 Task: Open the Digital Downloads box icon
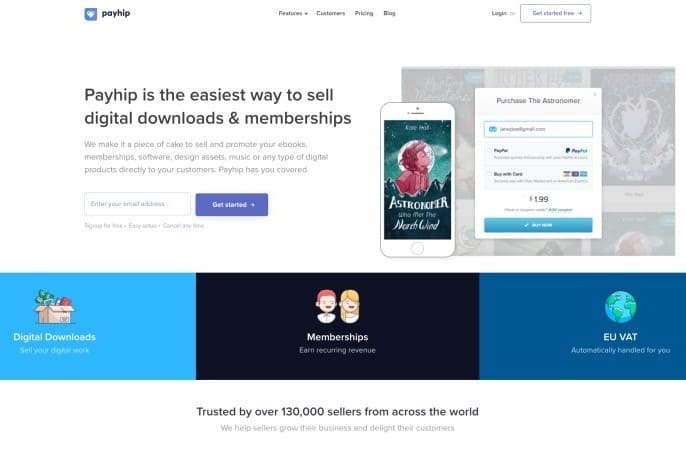(54, 307)
